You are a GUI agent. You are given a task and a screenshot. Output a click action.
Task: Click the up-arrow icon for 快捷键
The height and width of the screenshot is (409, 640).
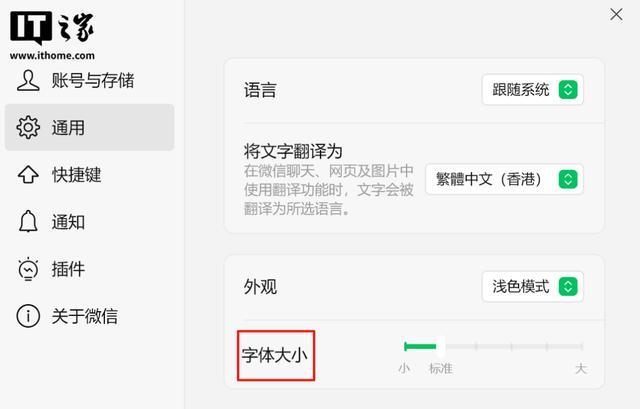click(x=28, y=174)
